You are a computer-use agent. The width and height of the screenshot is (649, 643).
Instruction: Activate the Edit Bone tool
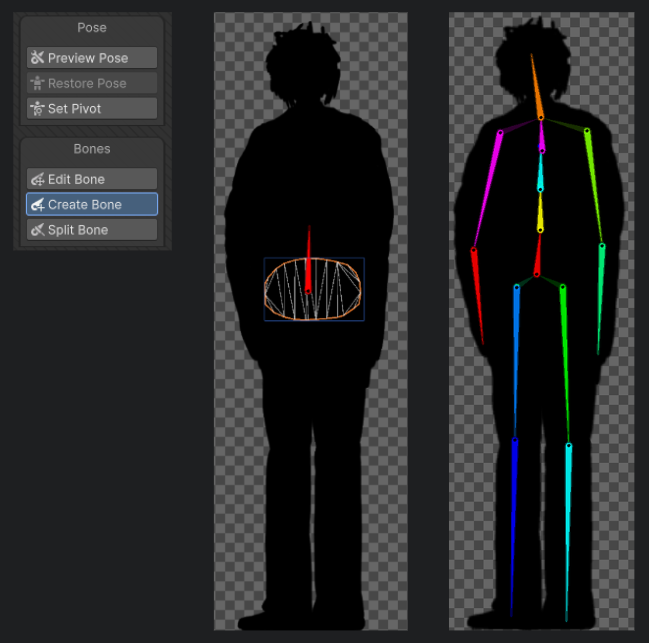pyautogui.click(x=92, y=179)
